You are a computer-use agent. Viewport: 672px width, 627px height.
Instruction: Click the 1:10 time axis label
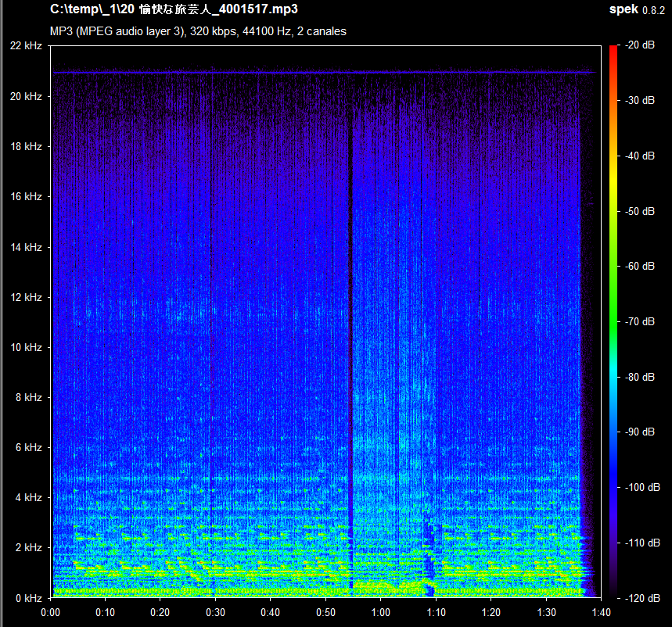436,612
